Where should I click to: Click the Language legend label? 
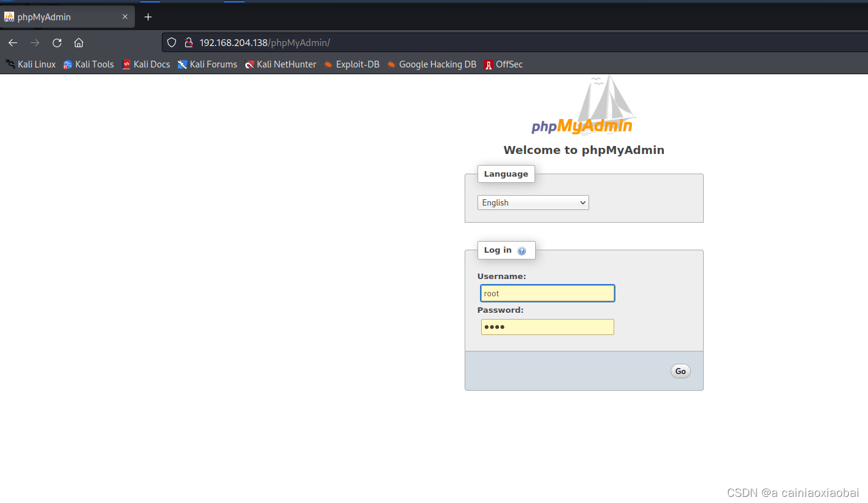click(506, 174)
